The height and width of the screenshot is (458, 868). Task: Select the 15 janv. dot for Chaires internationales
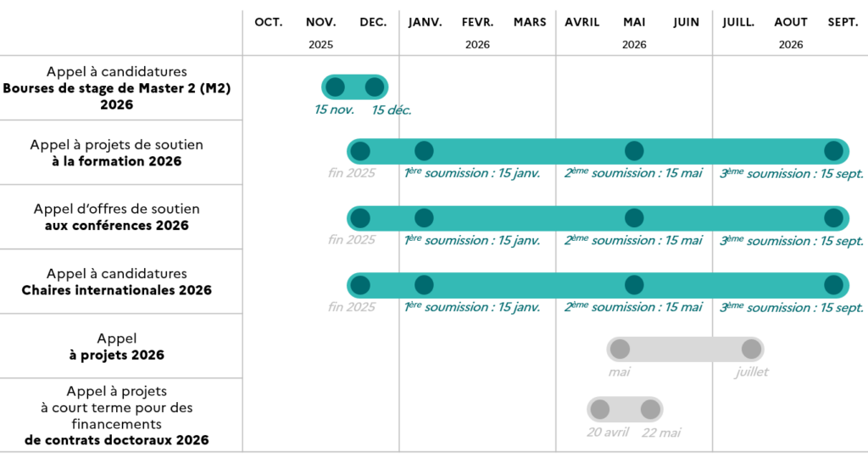[x=424, y=285]
